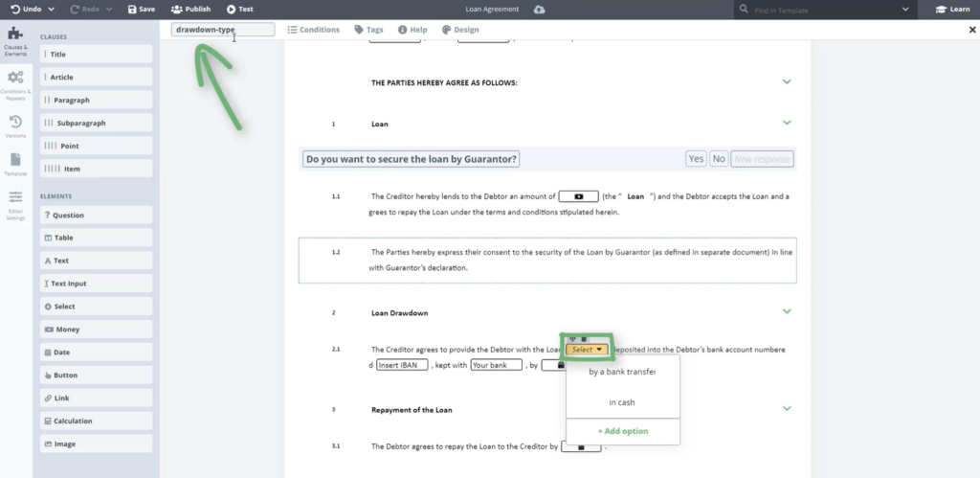
Task: Open the Design tab with palette icon
Action: point(460,30)
